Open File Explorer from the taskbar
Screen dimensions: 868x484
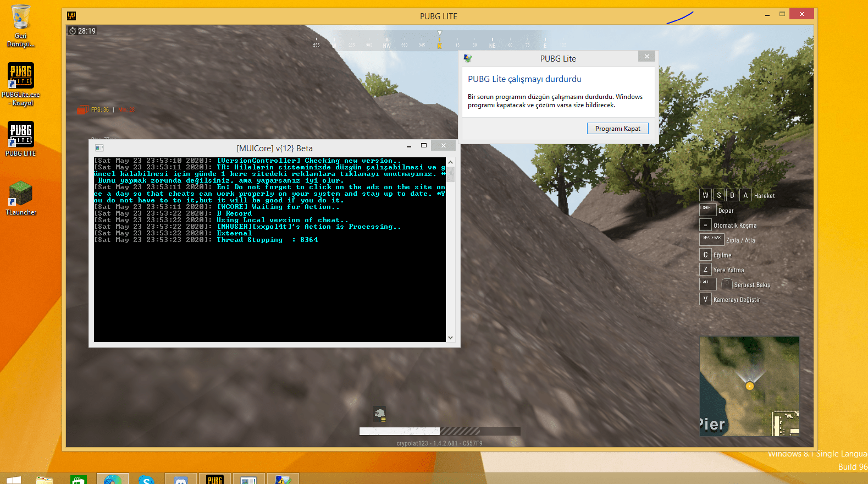point(45,480)
